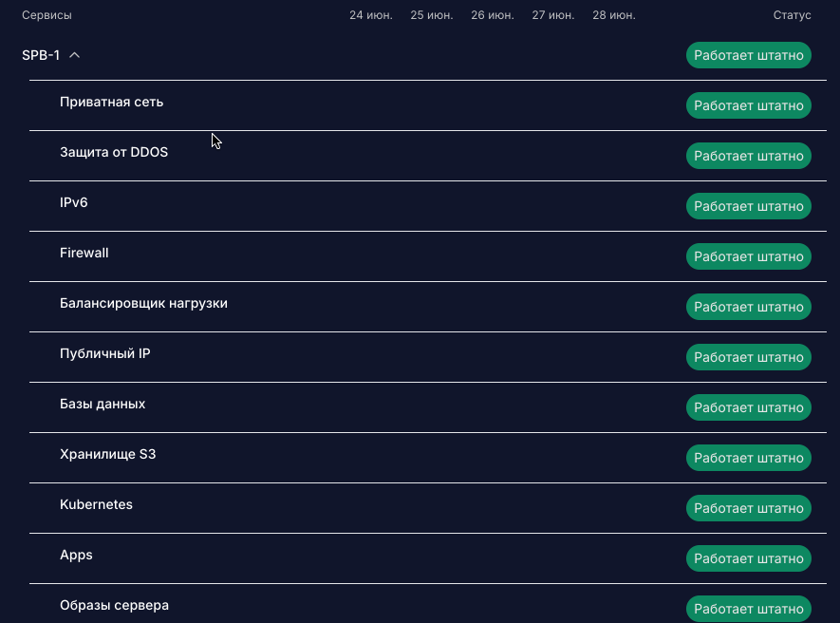Screen dimensions: 840x623
Task: Click status badge for Хранилище S3
Action: tap(748, 458)
